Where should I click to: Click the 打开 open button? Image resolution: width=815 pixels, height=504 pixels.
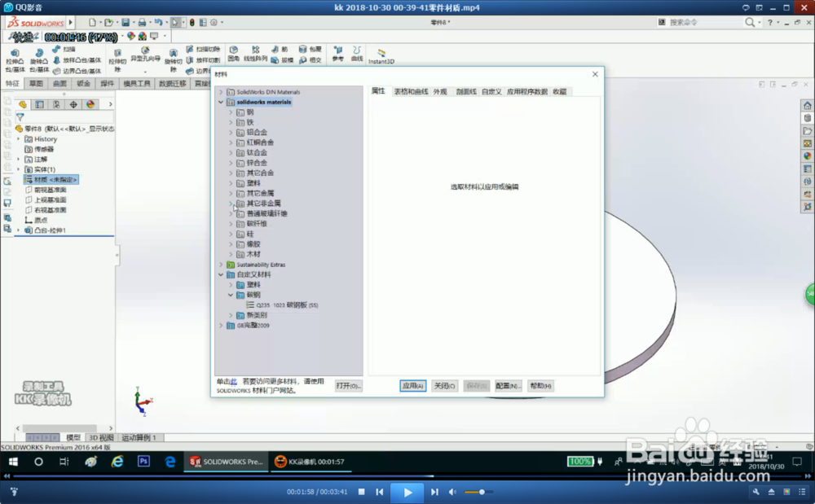click(348, 386)
